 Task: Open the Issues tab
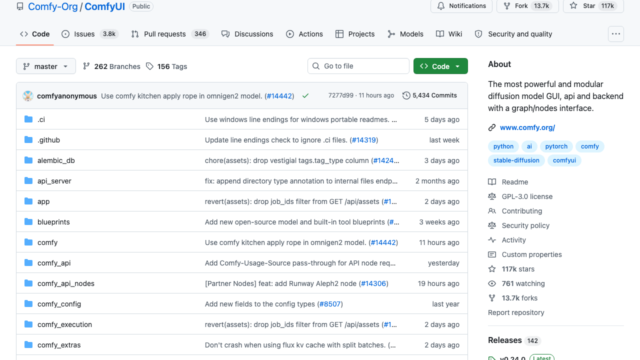pyautogui.click(x=89, y=34)
